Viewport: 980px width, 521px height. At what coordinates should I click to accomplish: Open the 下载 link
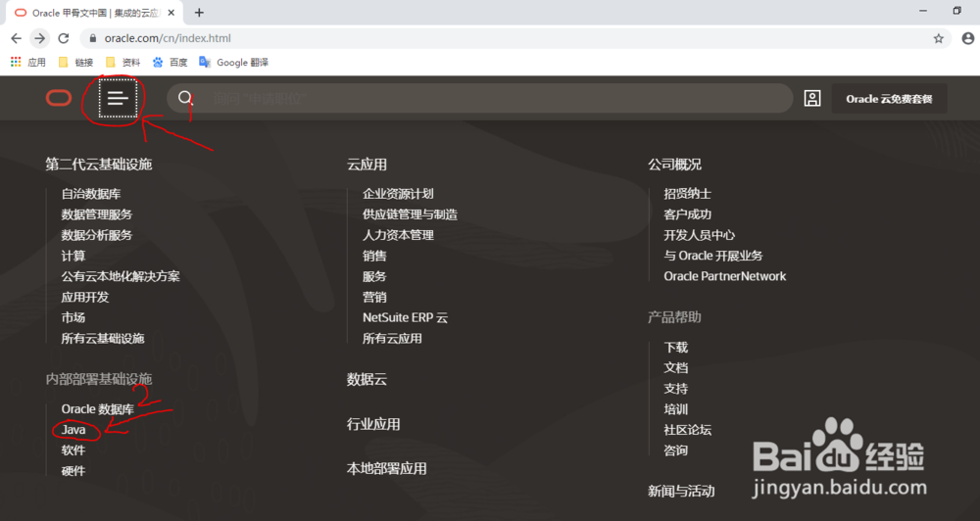pos(675,348)
